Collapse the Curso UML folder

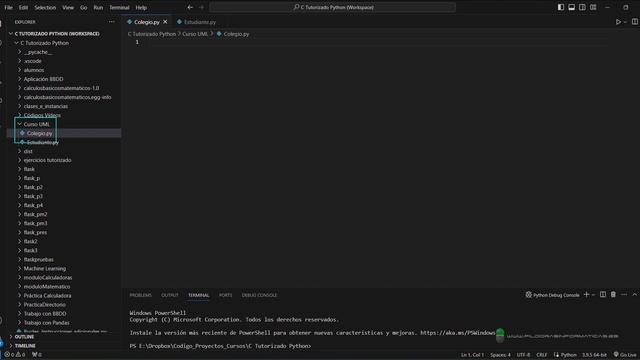coord(36,124)
